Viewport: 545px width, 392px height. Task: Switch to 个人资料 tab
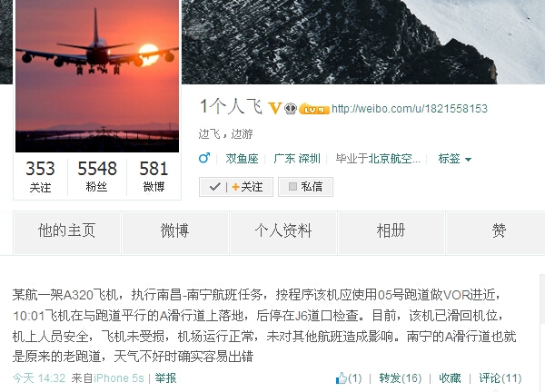pyautogui.click(x=282, y=232)
